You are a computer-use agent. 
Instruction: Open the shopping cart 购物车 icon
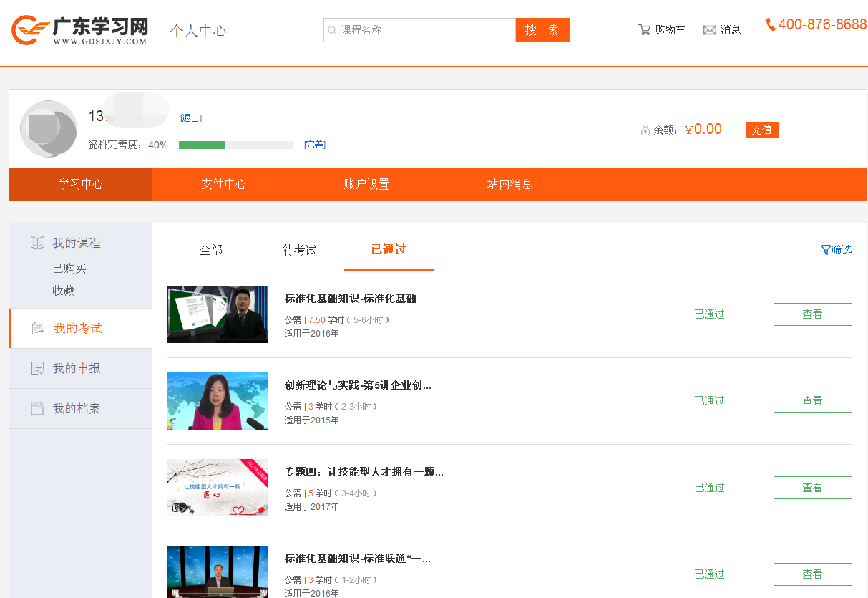pyautogui.click(x=644, y=30)
